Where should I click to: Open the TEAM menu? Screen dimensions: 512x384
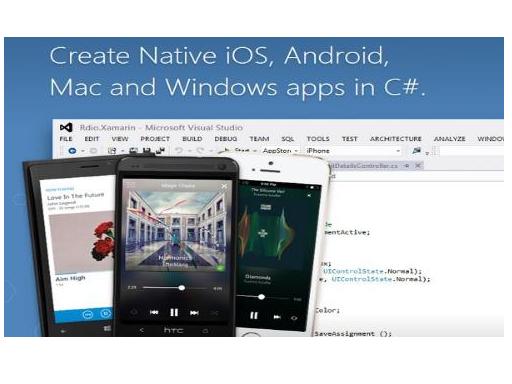[x=259, y=139]
